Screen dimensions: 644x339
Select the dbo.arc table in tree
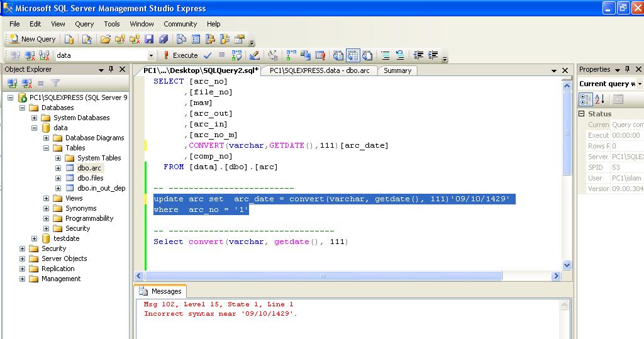tap(89, 168)
